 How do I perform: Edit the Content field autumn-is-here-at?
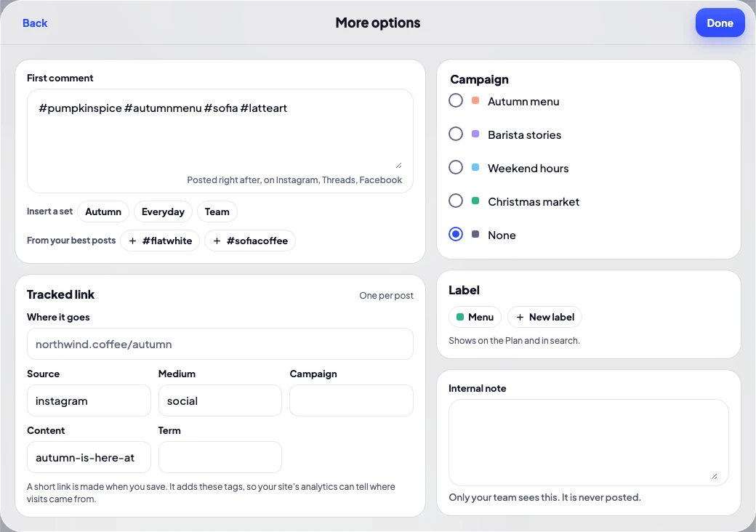(x=89, y=457)
